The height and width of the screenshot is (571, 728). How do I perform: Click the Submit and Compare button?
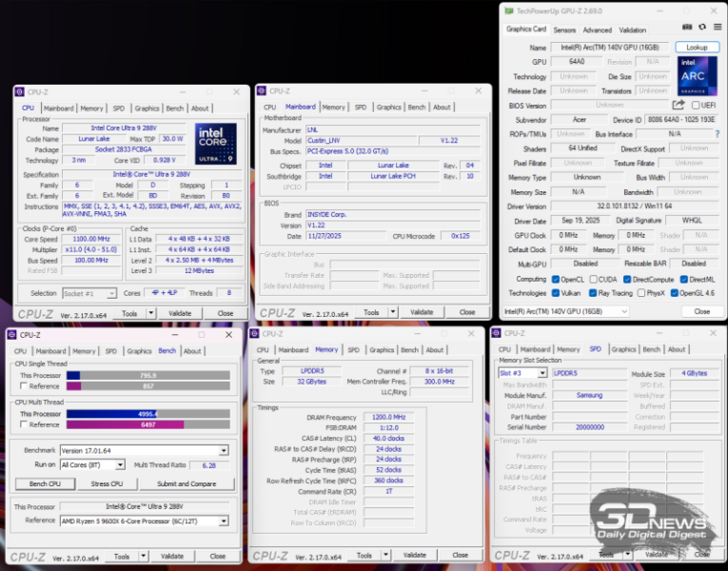pyautogui.click(x=187, y=483)
